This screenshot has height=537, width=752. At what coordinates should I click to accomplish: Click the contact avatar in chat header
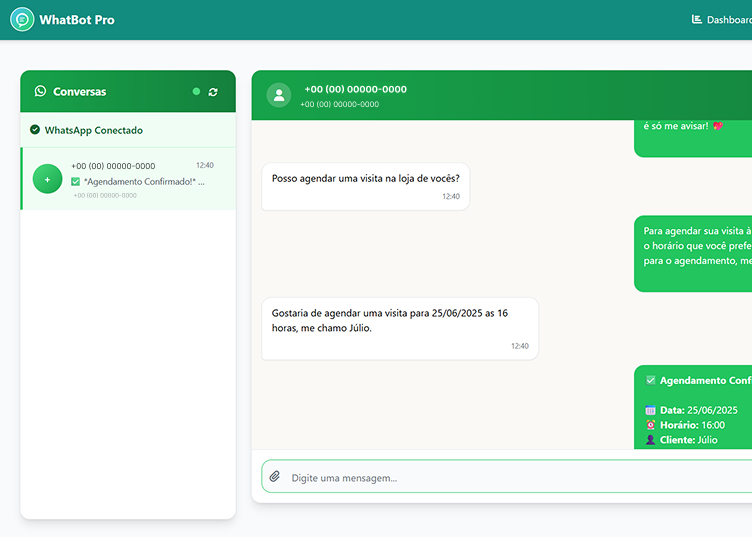[x=279, y=95]
